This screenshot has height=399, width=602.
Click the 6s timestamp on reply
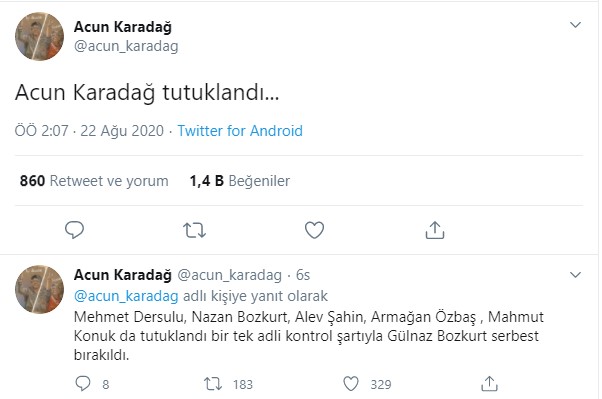pyautogui.click(x=303, y=275)
